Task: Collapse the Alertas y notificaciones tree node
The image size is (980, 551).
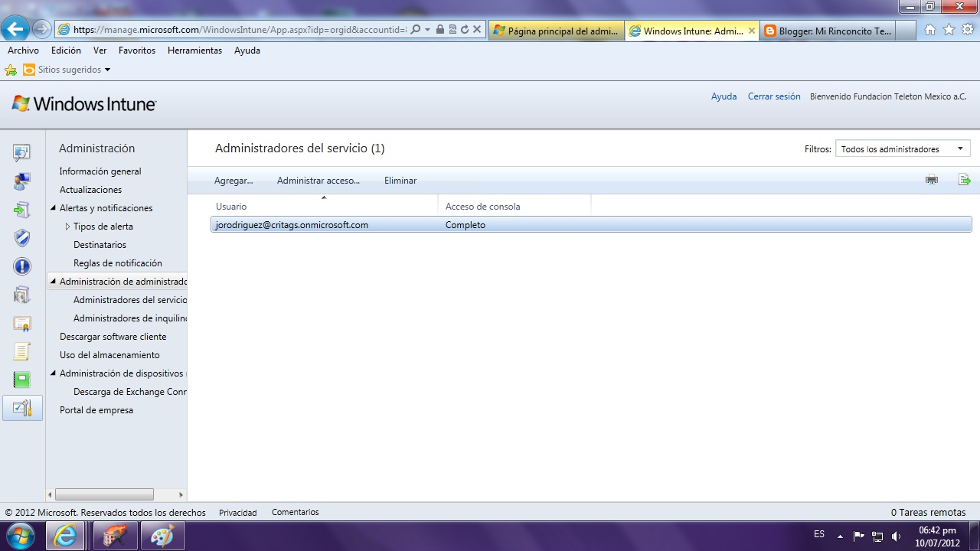Action: [53, 208]
